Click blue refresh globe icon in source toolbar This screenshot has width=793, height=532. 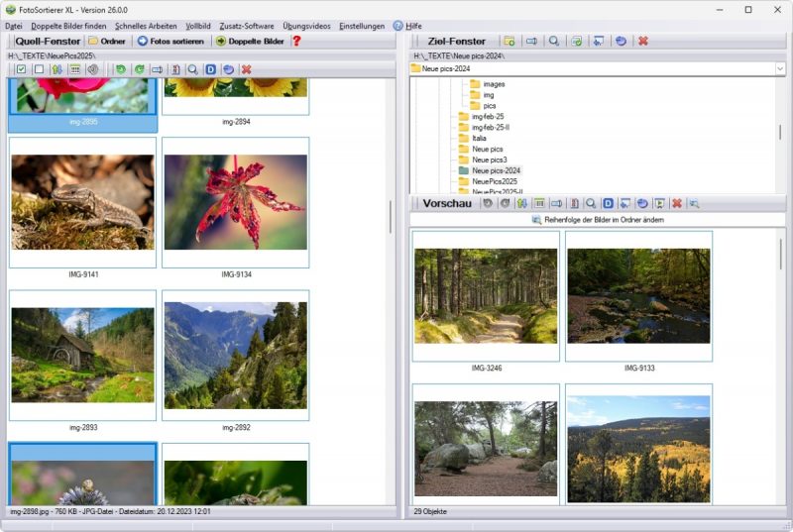coord(229,69)
